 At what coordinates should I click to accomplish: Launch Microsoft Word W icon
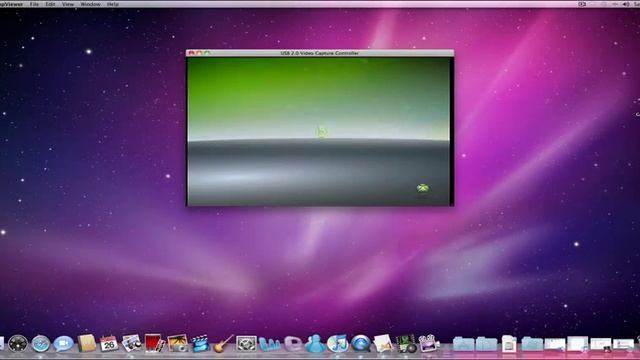click(269, 344)
